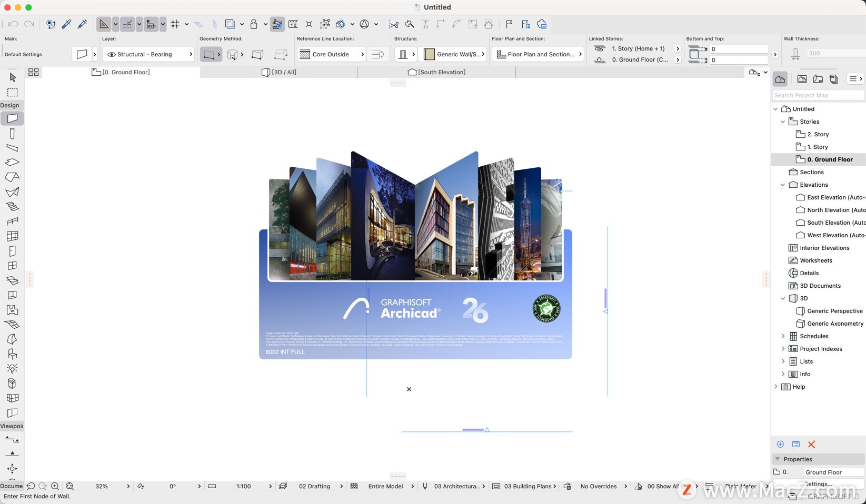Collapse the Stories folder in navigator
This screenshot has width=866, height=504.
[783, 122]
